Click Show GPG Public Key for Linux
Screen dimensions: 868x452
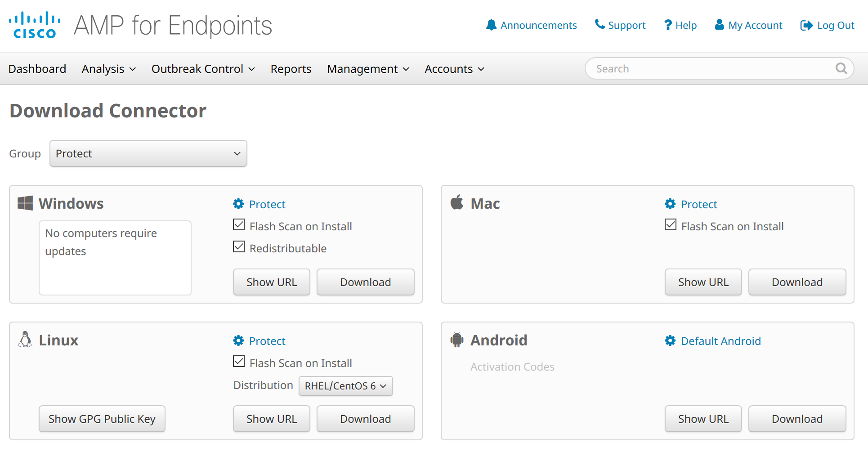(x=102, y=419)
